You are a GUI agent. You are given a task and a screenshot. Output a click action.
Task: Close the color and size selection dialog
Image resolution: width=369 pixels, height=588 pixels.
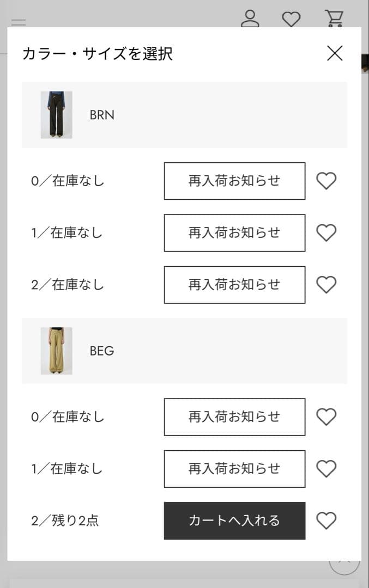click(334, 53)
